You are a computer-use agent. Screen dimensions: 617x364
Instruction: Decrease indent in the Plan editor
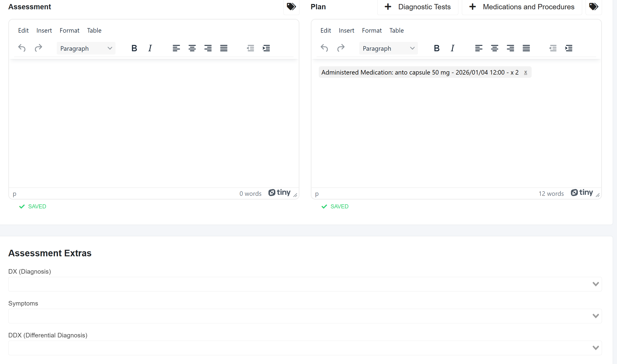point(553,48)
